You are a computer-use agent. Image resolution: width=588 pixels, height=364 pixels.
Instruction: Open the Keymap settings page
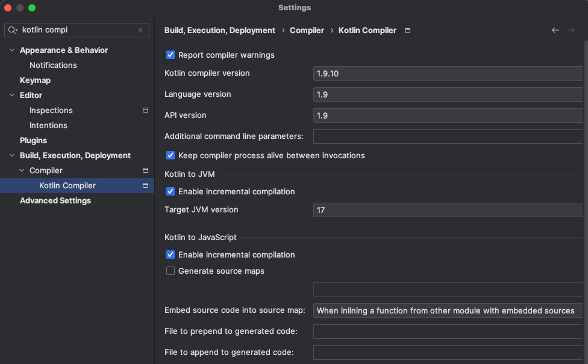tap(35, 80)
